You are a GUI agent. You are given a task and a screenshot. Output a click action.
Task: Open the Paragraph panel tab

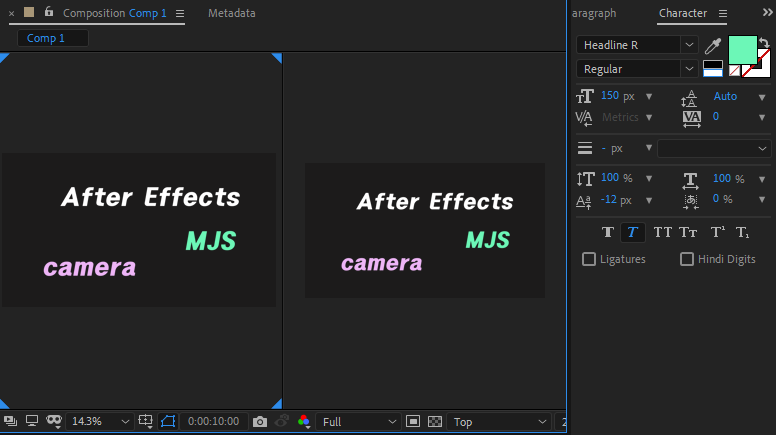pyautogui.click(x=594, y=13)
